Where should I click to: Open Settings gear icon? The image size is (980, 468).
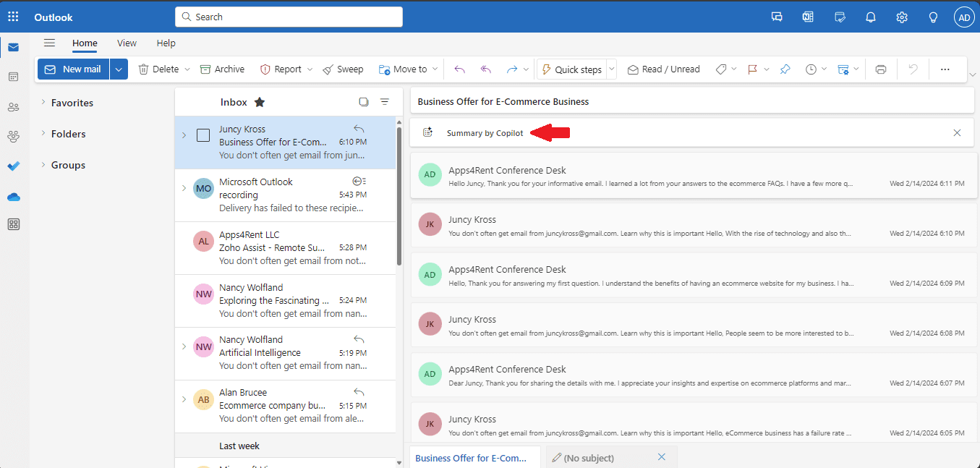(902, 17)
